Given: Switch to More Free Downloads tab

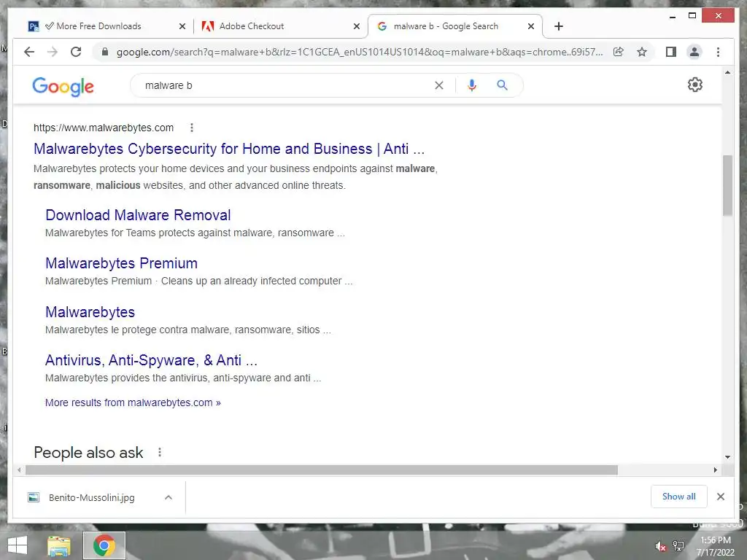Looking at the screenshot, I should point(99,26).
